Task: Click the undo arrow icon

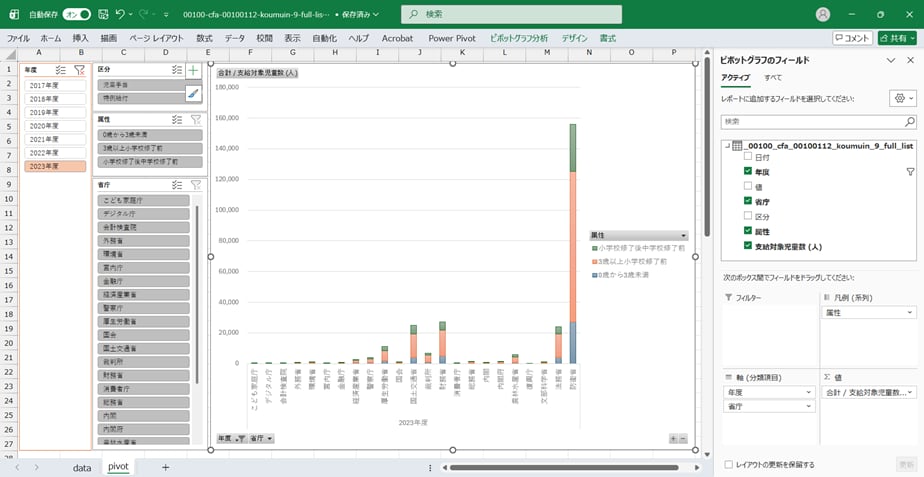Action: pyautogui.click(x=120, y=15)
